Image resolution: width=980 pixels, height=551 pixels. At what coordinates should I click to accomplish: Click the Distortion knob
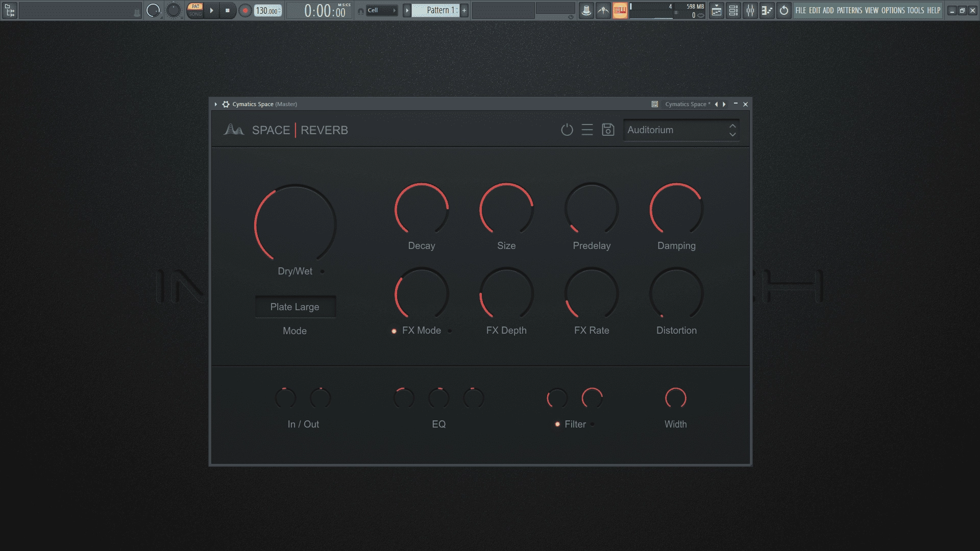(676, 294)
